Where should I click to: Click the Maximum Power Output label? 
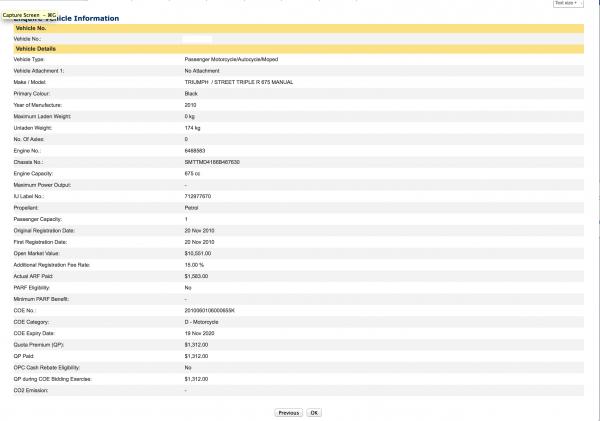coord(42,185)
